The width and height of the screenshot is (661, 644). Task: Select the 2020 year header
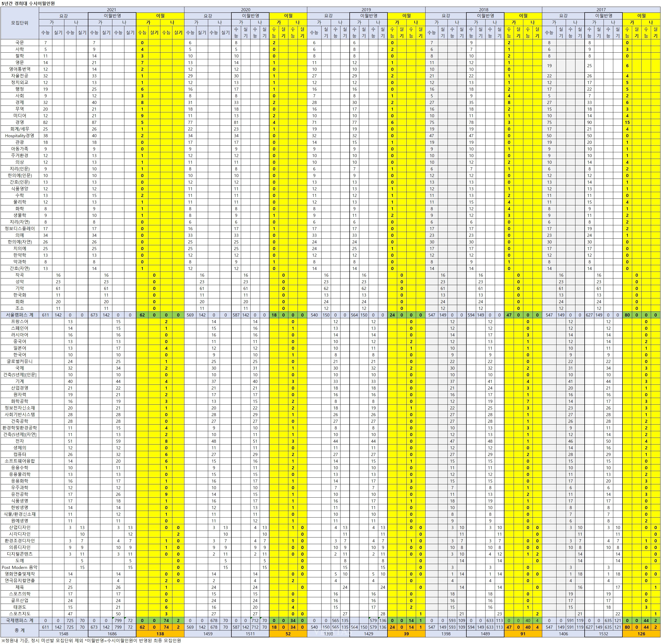pos(245,9)
